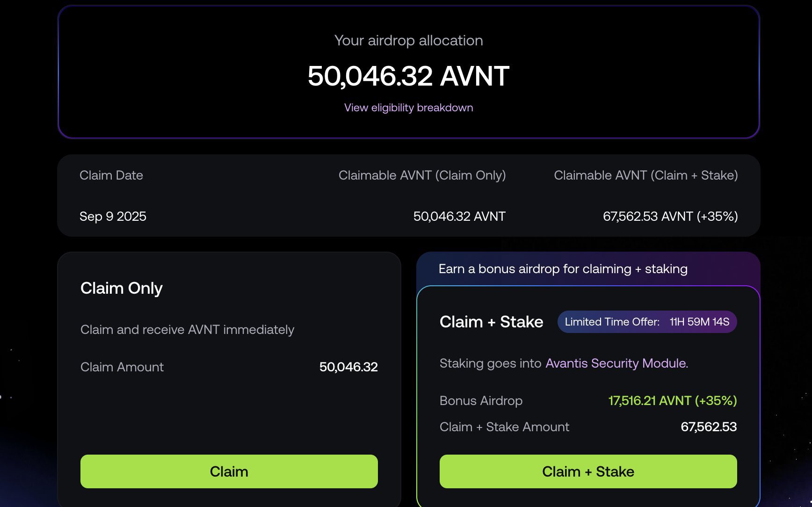The image size is (812, 507).
Task: Click the View eligibility breakdown link
Action: [x=408, y=107]
